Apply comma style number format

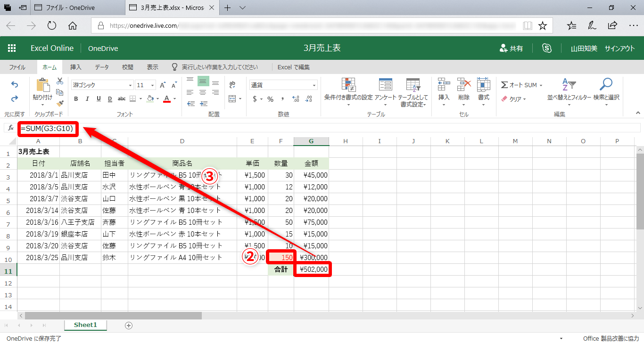[x=283, y=99]
